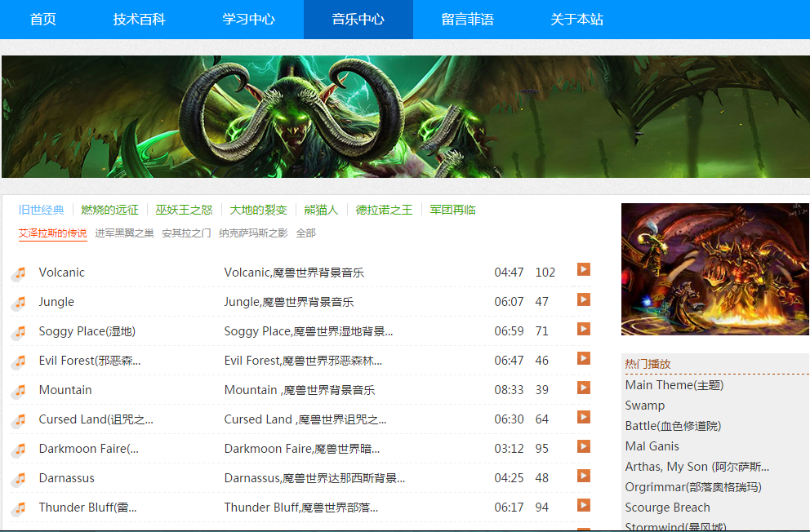Open 关于本站 in the navigation bar
The width and height of the screenshot is (810, 532).
[577, 20]
